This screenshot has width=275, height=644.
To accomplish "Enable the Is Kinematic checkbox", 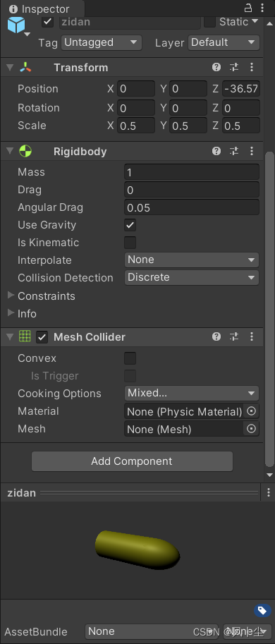I will click(130, 243).
